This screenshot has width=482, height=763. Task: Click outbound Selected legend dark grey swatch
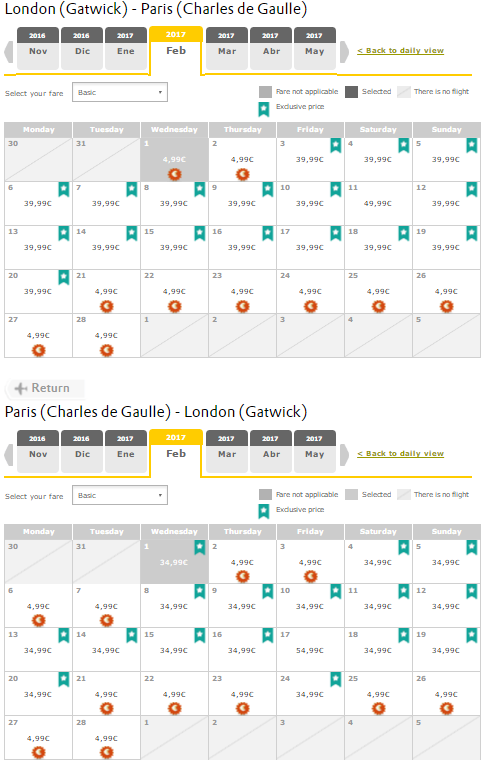(351, 92)
